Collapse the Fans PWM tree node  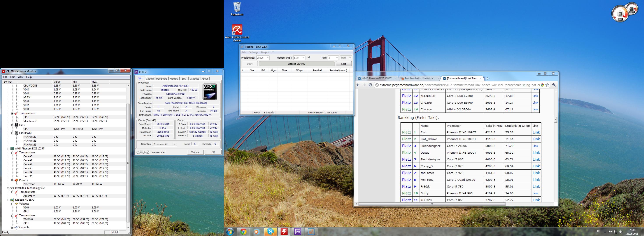[12, 133]
